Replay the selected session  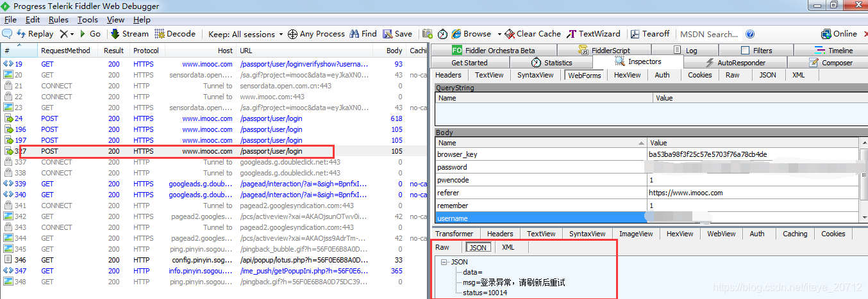[x=35, y=34]
